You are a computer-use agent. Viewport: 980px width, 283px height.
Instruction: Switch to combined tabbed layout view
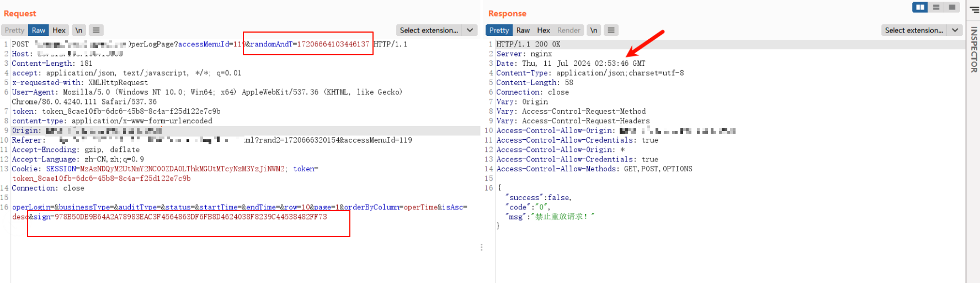pyautogui.click(x=952, y=7)
